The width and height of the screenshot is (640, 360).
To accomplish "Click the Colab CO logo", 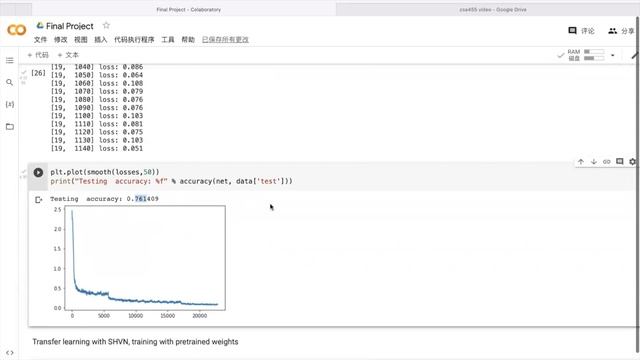I will coord(17,30).
